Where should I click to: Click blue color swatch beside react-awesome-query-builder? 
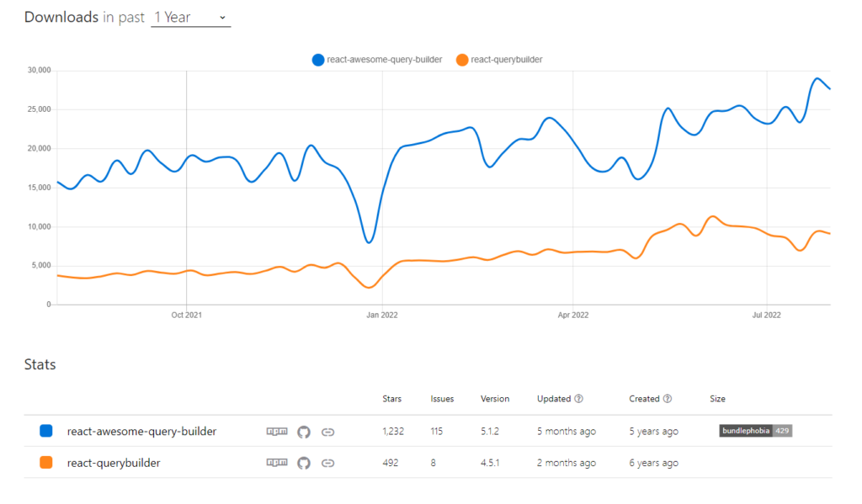(46, 431)
